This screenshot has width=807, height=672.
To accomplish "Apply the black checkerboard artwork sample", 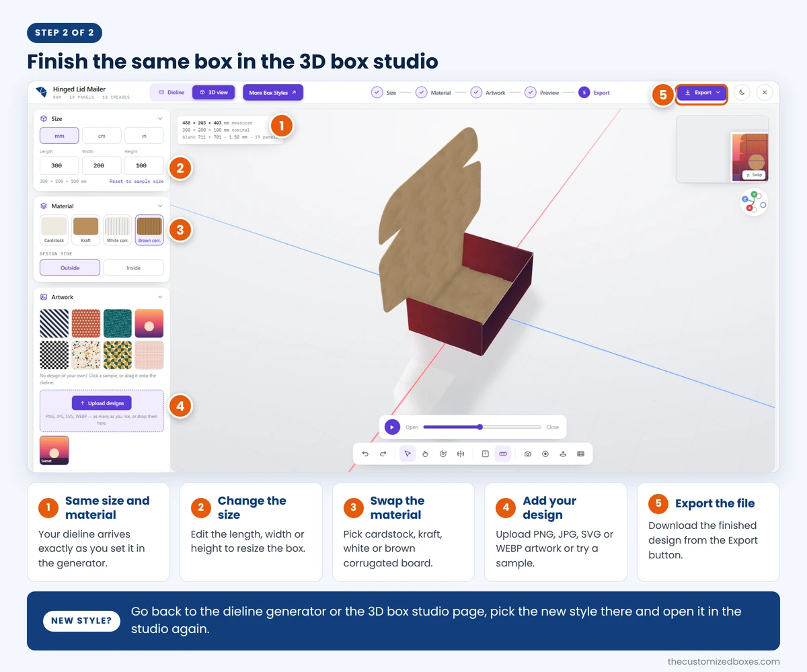I will [54, 355].
